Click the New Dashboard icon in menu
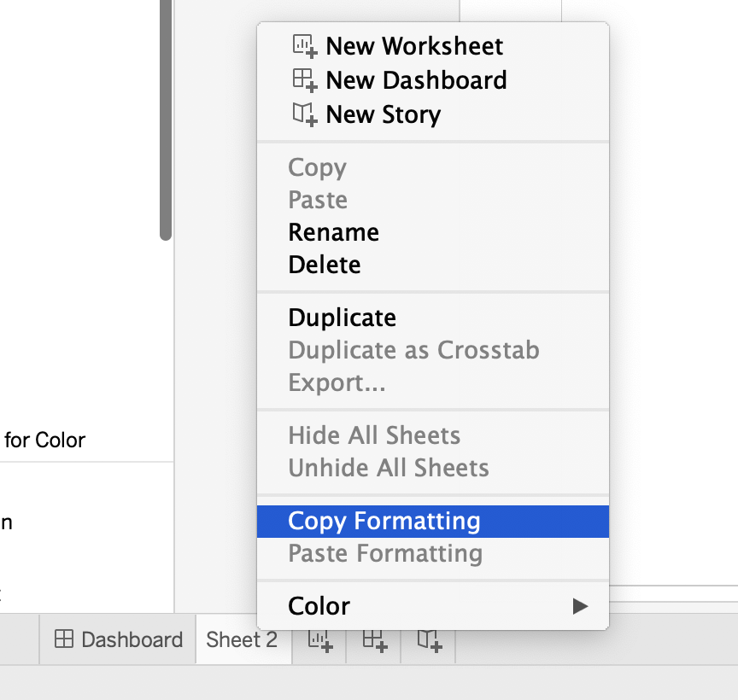The image size is (738, 700). click(305, 79)
